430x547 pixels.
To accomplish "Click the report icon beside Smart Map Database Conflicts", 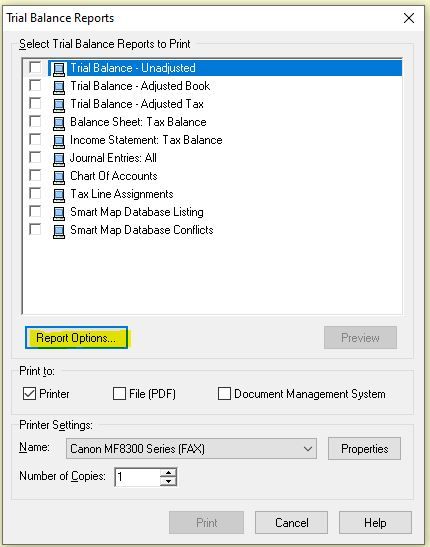I will pos(59,231).
